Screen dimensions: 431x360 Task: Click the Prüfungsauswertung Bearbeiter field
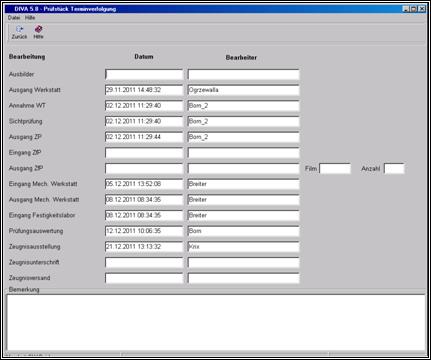(243, 231)
